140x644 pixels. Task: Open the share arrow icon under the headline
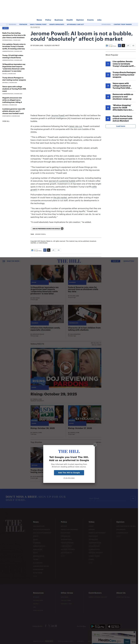click(128, 46)
